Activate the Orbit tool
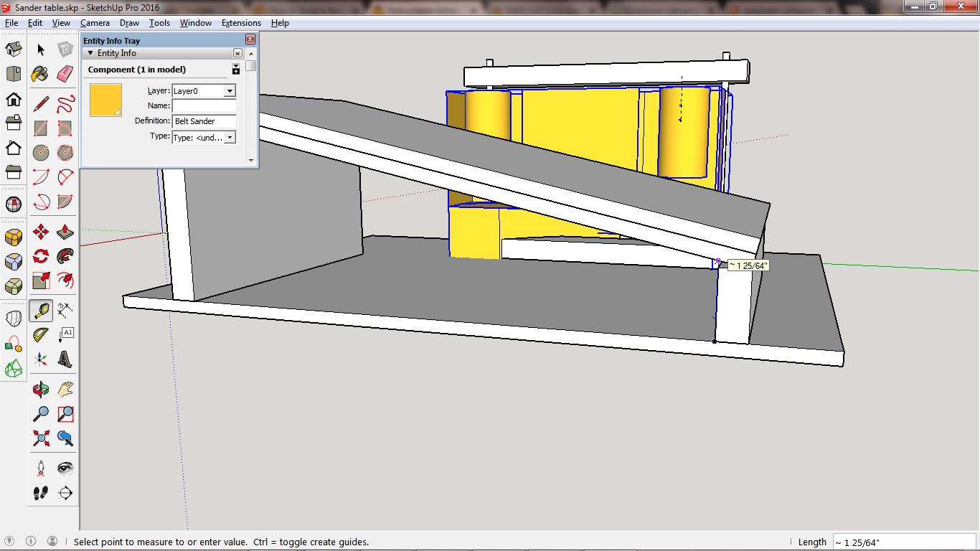980x551 pixels. coord(41,390)
